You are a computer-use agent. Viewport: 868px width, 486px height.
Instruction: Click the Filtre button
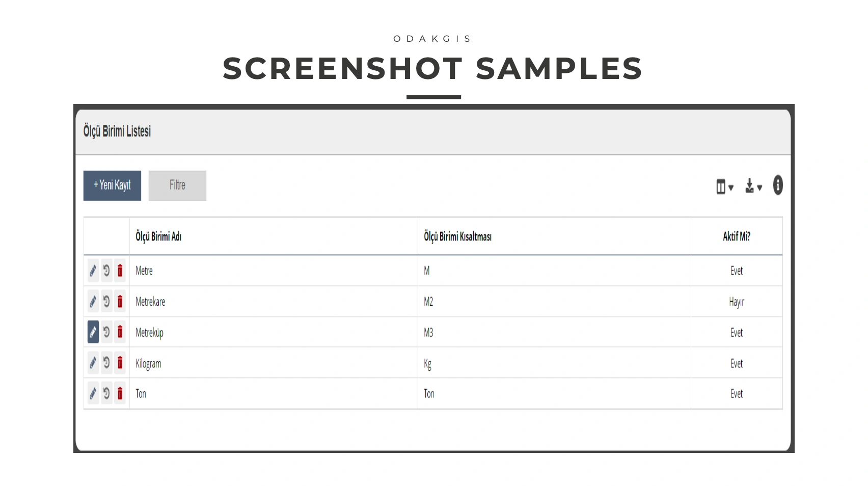tap(177, 185)
